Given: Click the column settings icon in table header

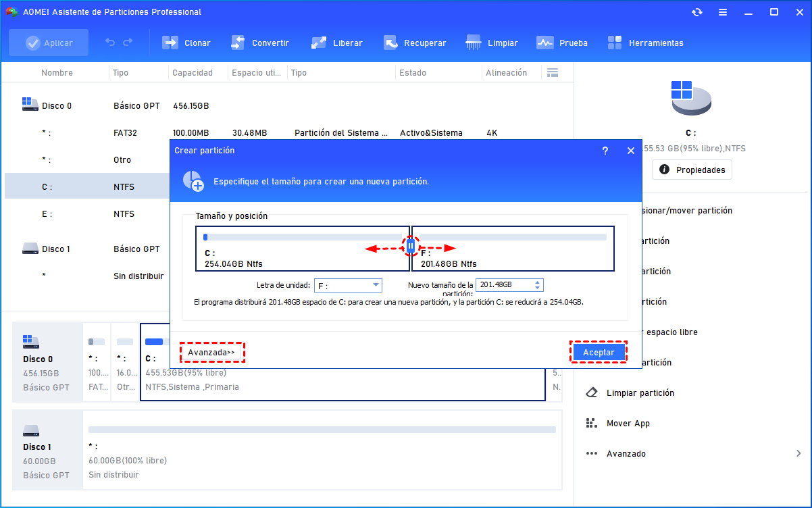Looking at the screenshot, I should [553, 72].
